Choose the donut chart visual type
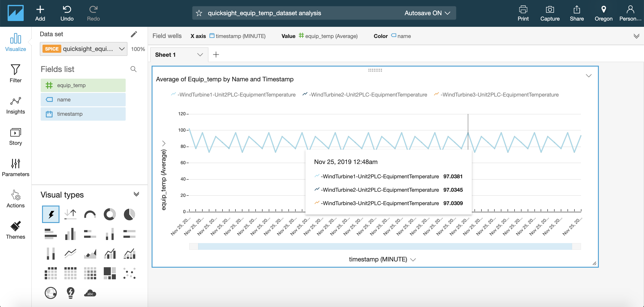 tap(110, 214)
